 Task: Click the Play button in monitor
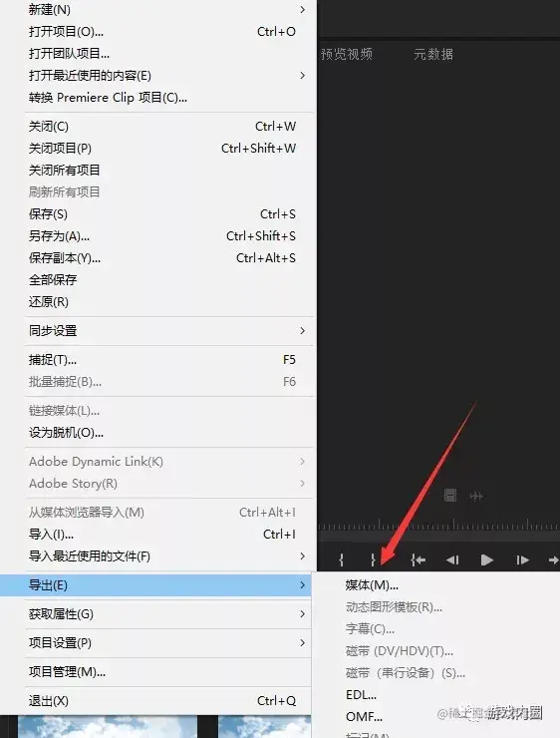[x=486, y=560]
